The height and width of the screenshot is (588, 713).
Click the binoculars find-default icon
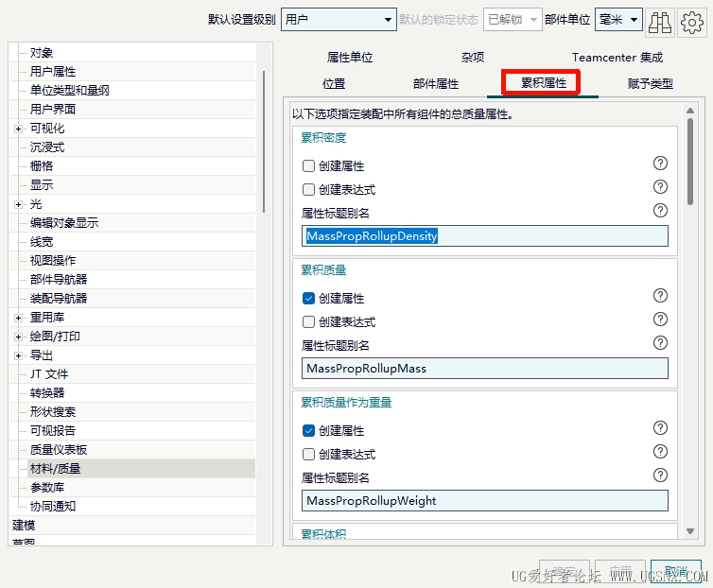click(659, 22)
